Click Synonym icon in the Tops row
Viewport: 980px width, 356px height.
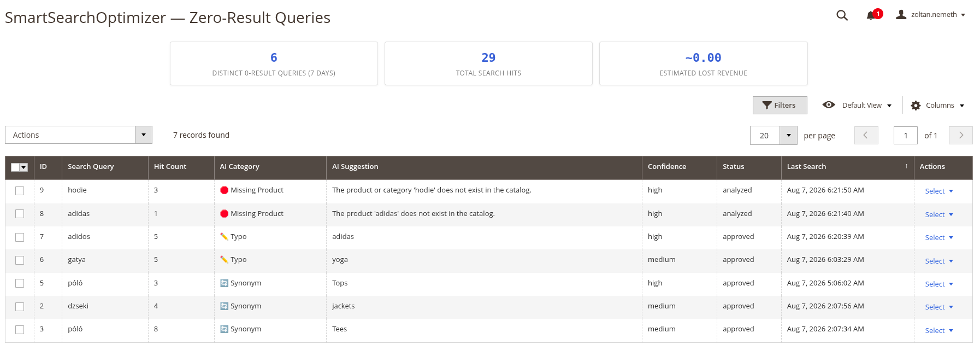tap(224, 283)
